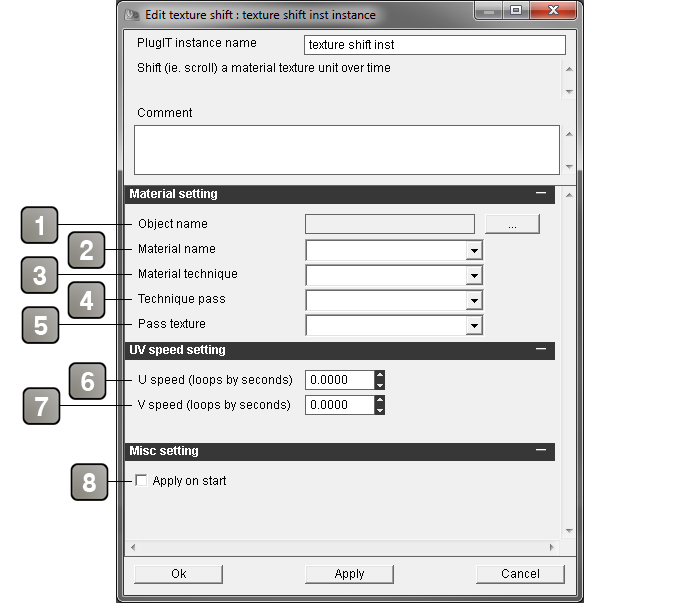Click horizontal scrollbar right arrow
700x603 pixels.
(552, 547)
